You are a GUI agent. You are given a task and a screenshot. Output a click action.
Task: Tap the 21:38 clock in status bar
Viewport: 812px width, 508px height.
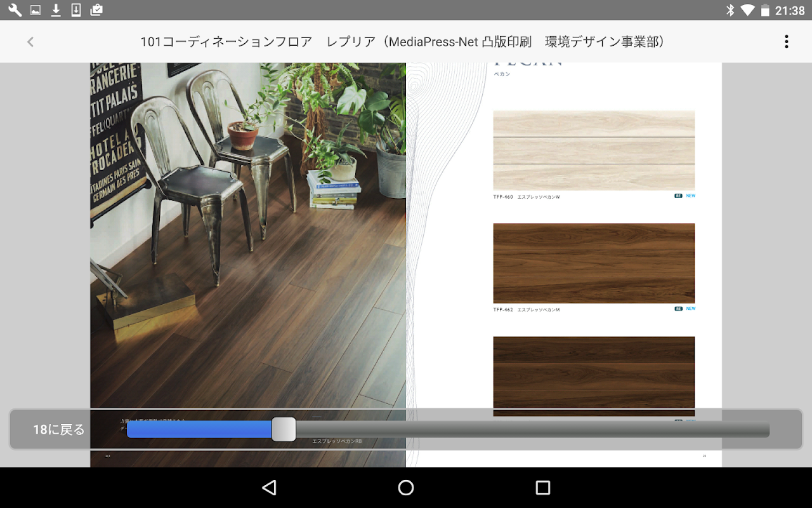click(790, 10)
